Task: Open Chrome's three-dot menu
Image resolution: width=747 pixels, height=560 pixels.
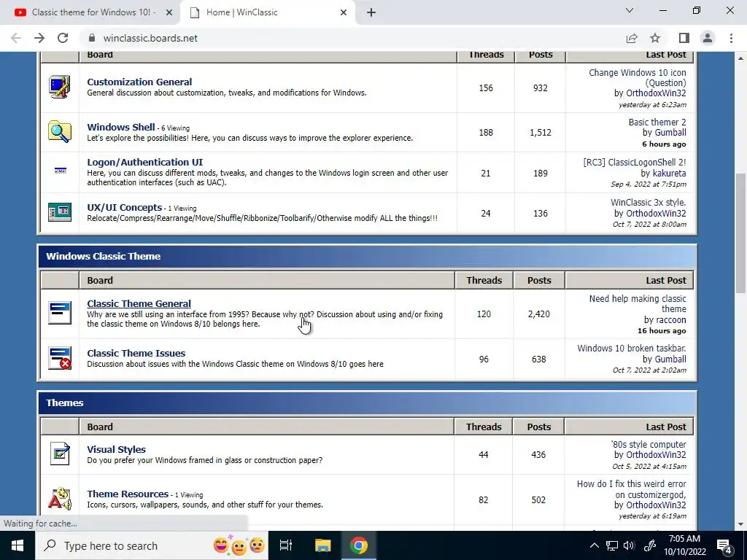Action: click(x=731, y=38)
